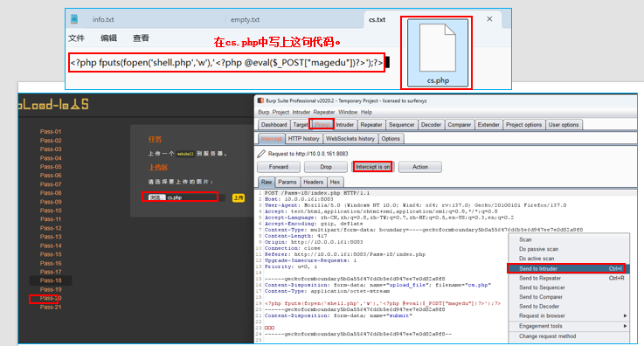Open the Burp menu in Burp Suite
644x346 pixels.
pos(264,112)
